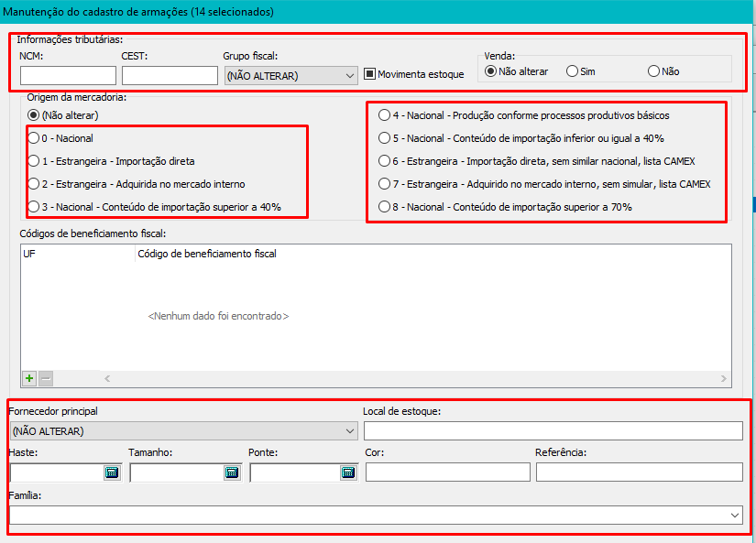The height and width of the screenshot is (543, 756).
Task: Click left arrow of benefit codes scrollbar
Action: [x=105, y=378]
